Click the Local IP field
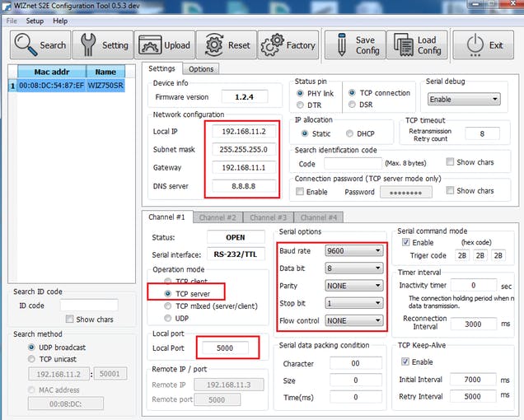 (x=244, y=131)
